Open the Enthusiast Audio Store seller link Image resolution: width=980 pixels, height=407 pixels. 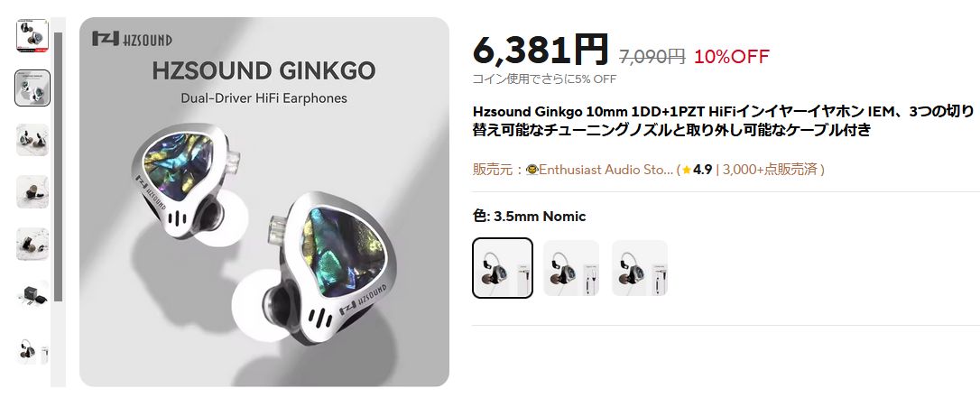tap(606, 170)
